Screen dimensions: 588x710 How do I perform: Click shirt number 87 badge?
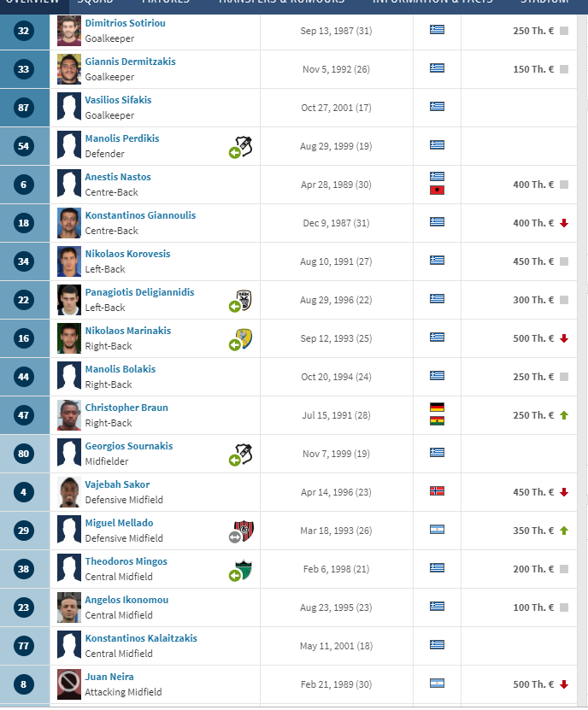click(x=24, y=108)
